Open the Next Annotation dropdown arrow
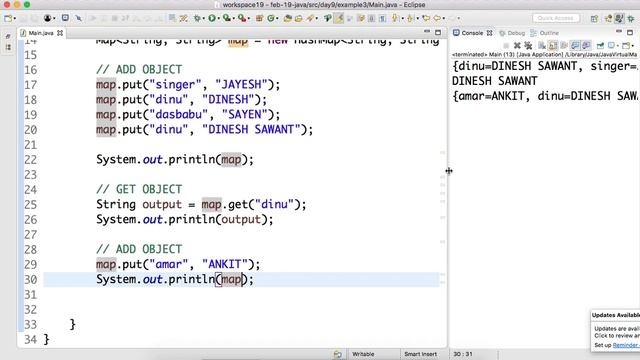Screen dimensions: 640x360 click(x=403, y=18)
